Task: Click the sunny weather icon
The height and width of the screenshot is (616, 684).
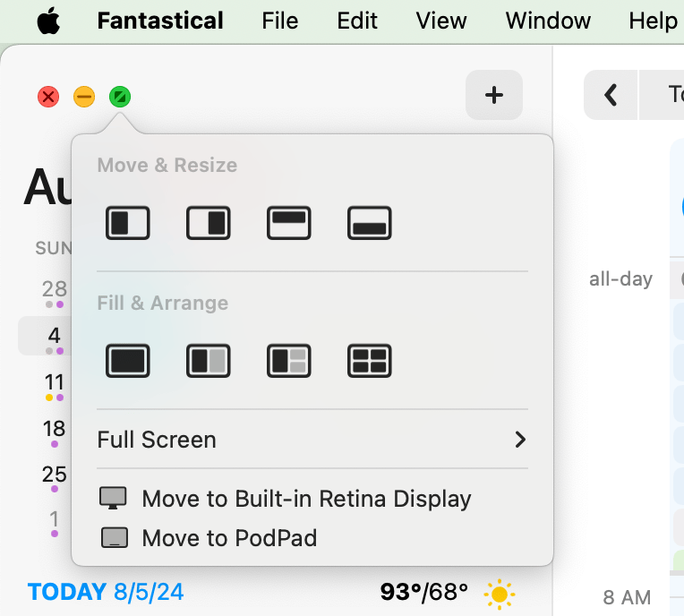Action: pyautogui.click(x=499, y=594)
